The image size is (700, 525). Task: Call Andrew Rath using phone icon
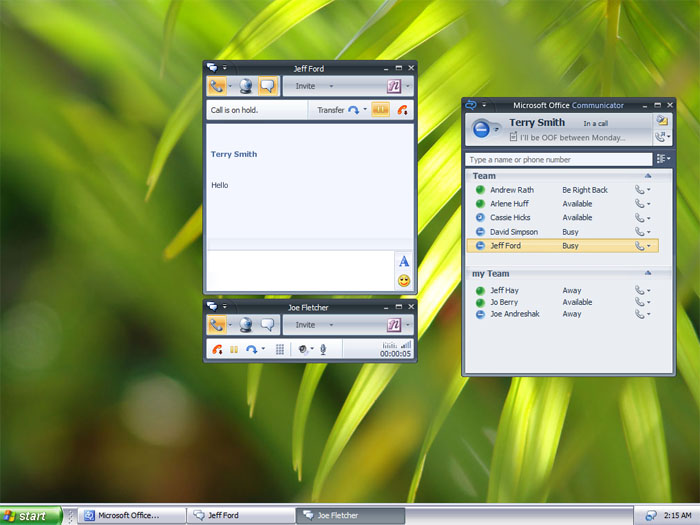point(640,190)
